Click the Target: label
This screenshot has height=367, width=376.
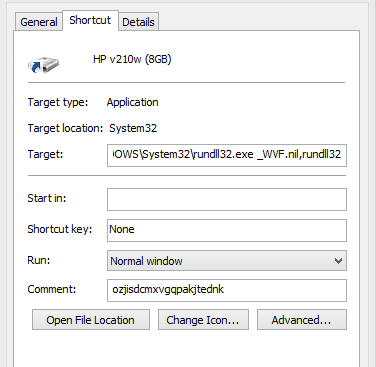(45, 154)
